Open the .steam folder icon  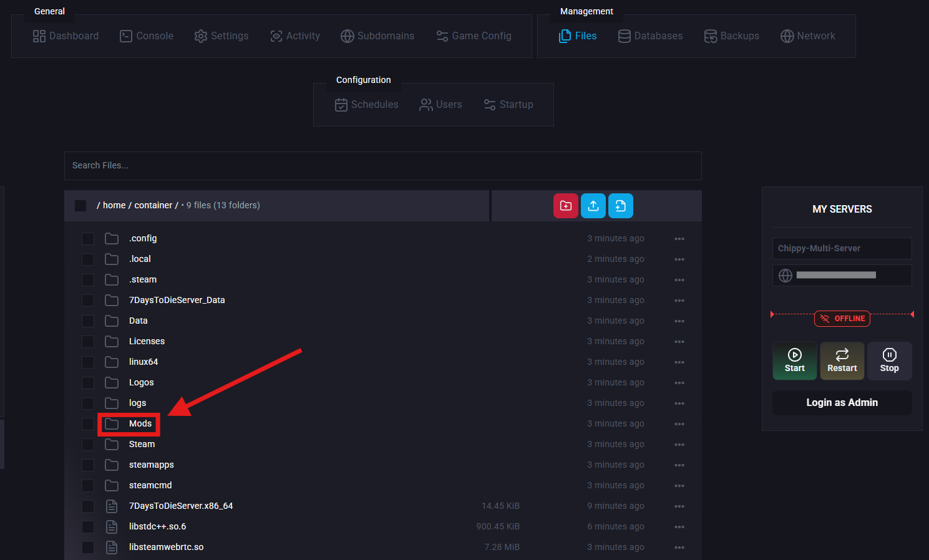click(x=112, y=279)
